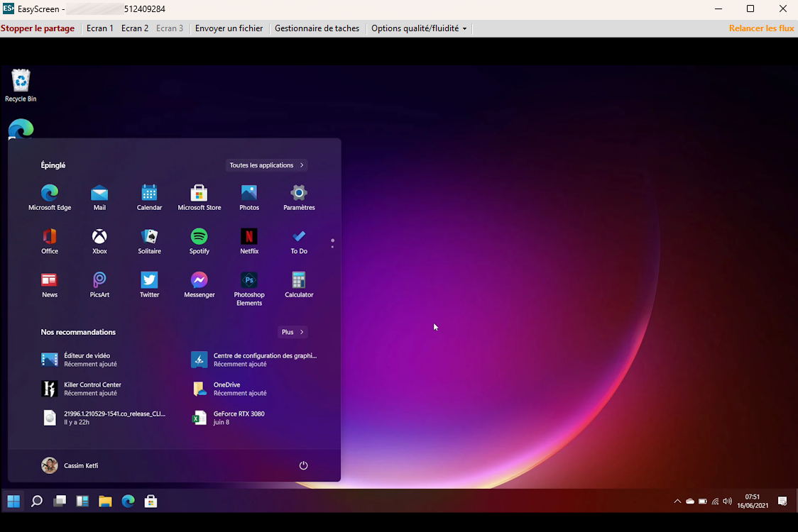Switch to Ecran 2

point(135,28)
